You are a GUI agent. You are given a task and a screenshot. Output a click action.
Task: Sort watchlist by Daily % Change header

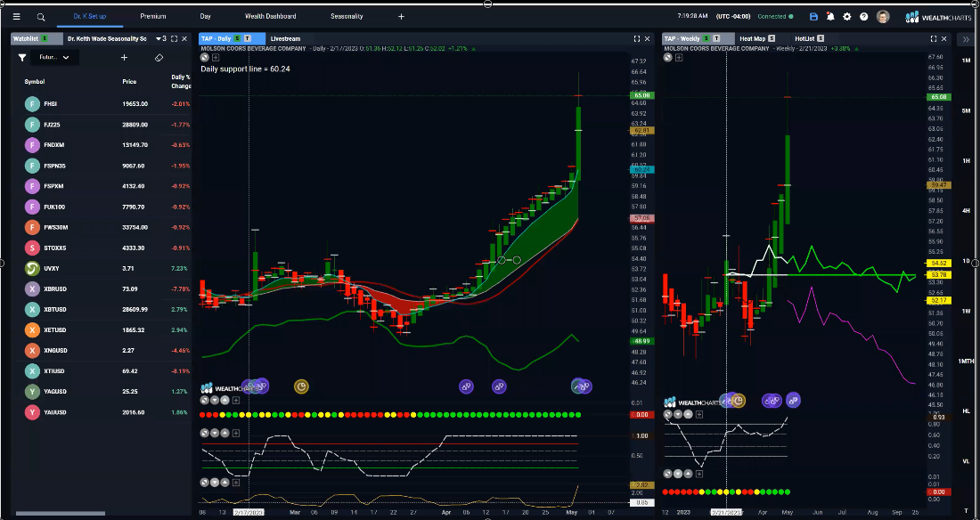click(x=181, y=81)
